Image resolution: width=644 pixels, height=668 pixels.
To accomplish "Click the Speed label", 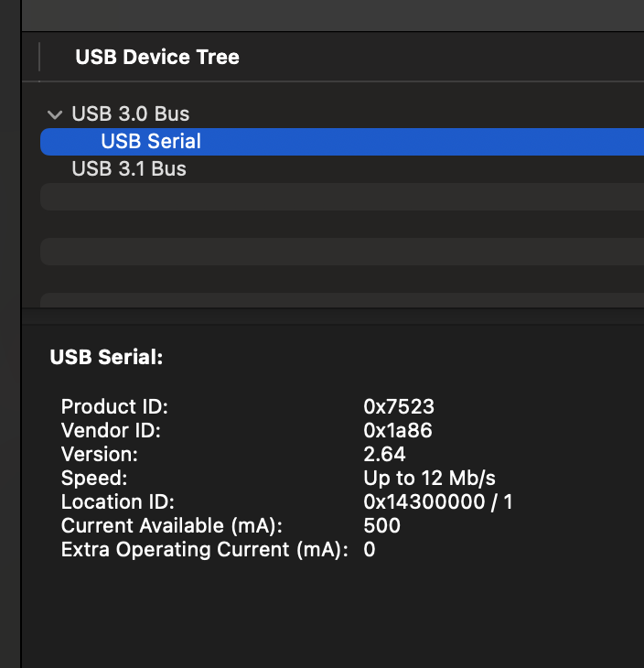I will tap(94, 478).
